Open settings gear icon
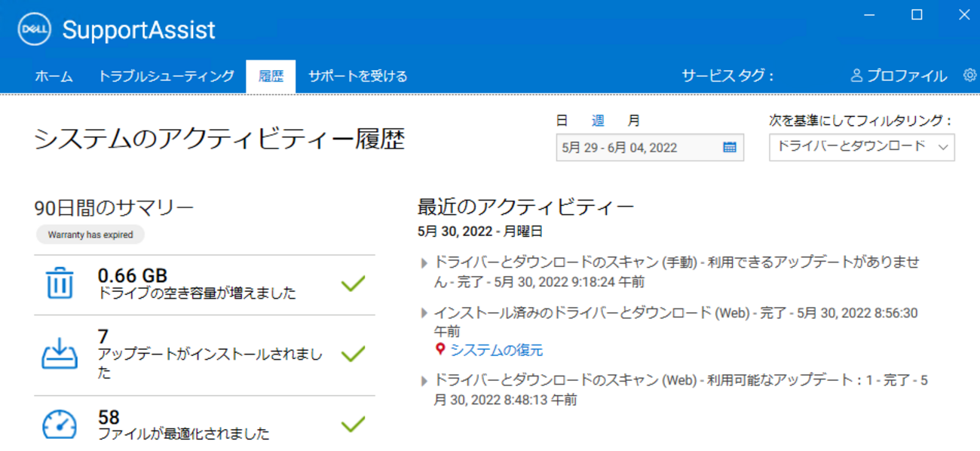This screenshot has width=980, height=451. (969, 75)
